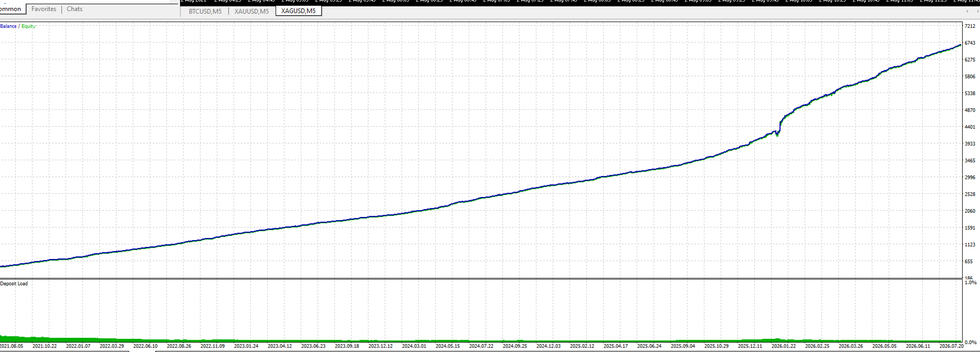Click the Equity legend label

[28, 26]
